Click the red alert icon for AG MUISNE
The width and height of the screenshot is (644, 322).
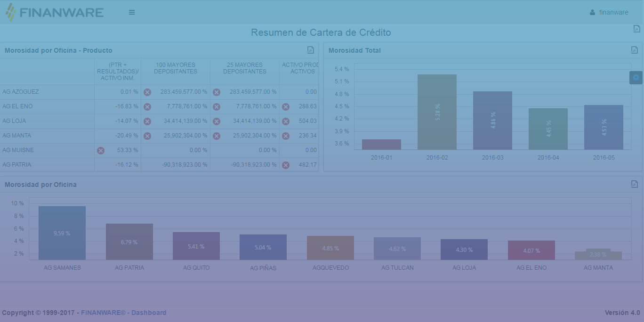pos(100,151)
